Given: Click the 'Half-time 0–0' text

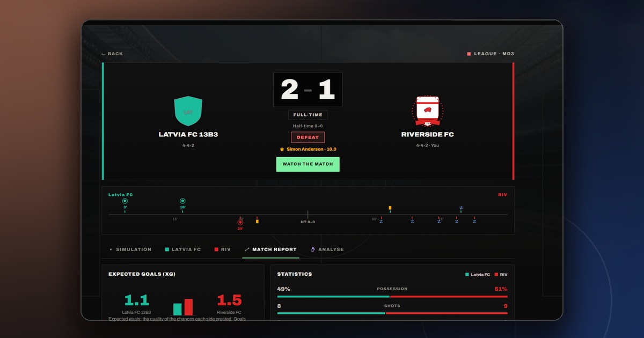Looking at the screenshot, I should coord(308,126).
